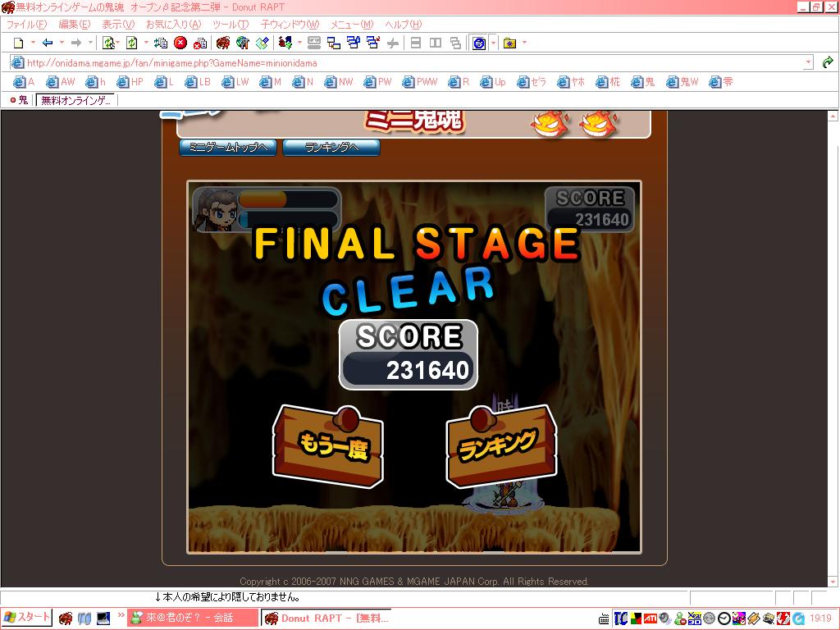Open the 'LB' favorites bar link
840x630 pixels.
[198, 82]
